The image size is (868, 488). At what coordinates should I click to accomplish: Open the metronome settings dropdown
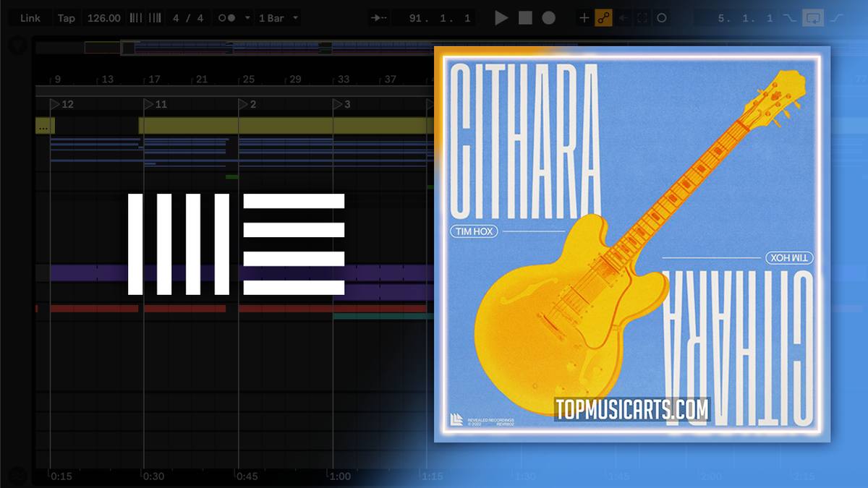tap(248, 17)
